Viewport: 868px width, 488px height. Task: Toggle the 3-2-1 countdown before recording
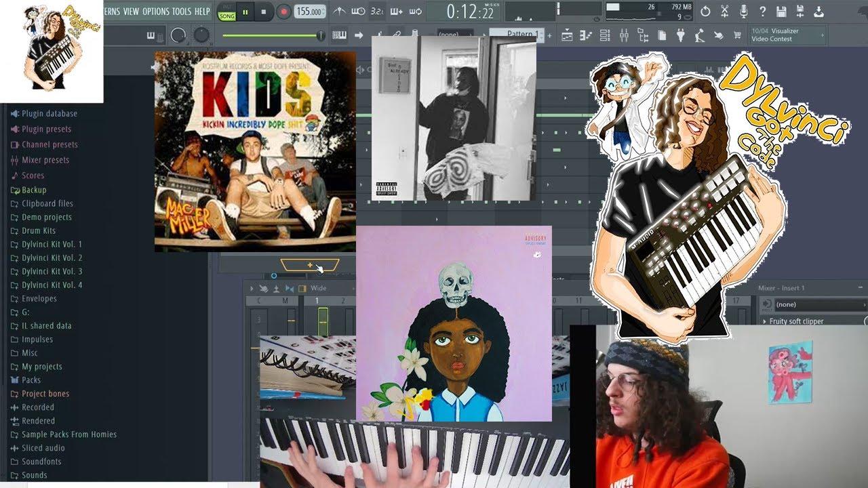(377, 12)
